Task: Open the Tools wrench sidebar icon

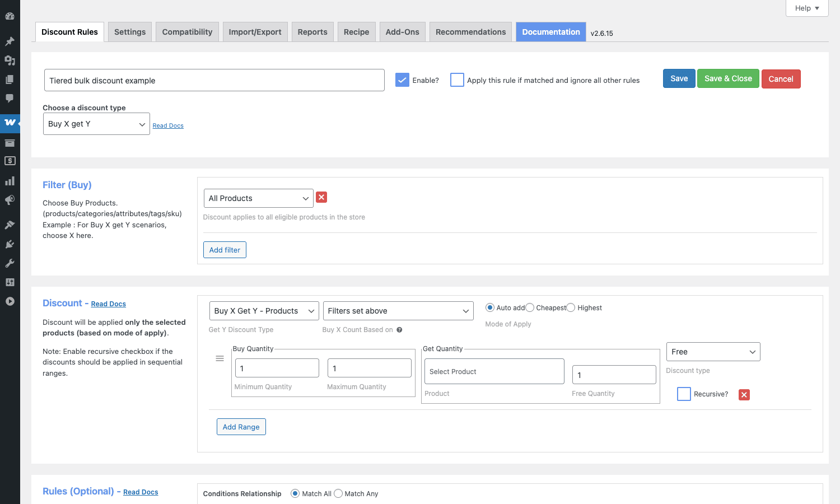Action: 10,263
